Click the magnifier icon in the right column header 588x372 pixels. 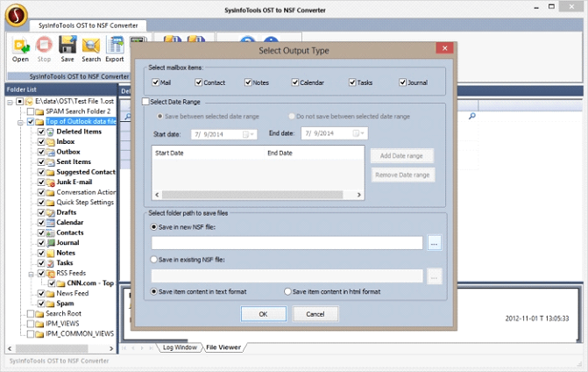click(472, 116)
